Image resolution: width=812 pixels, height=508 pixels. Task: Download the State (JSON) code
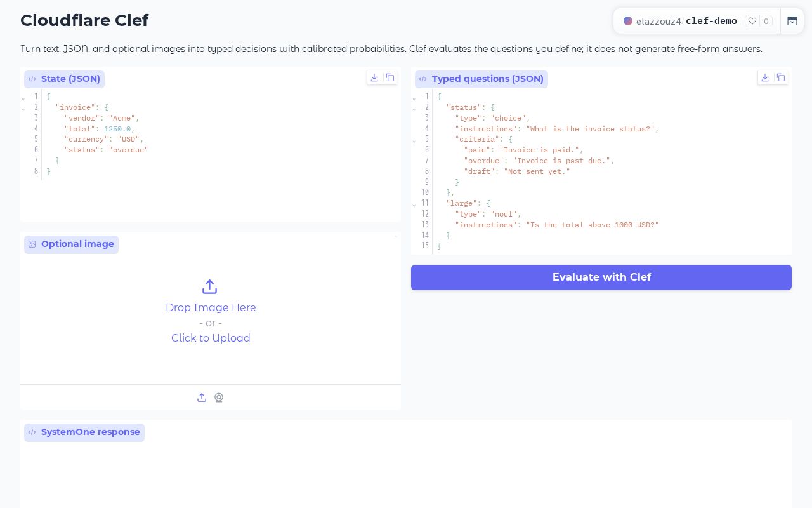coord(374,77)
